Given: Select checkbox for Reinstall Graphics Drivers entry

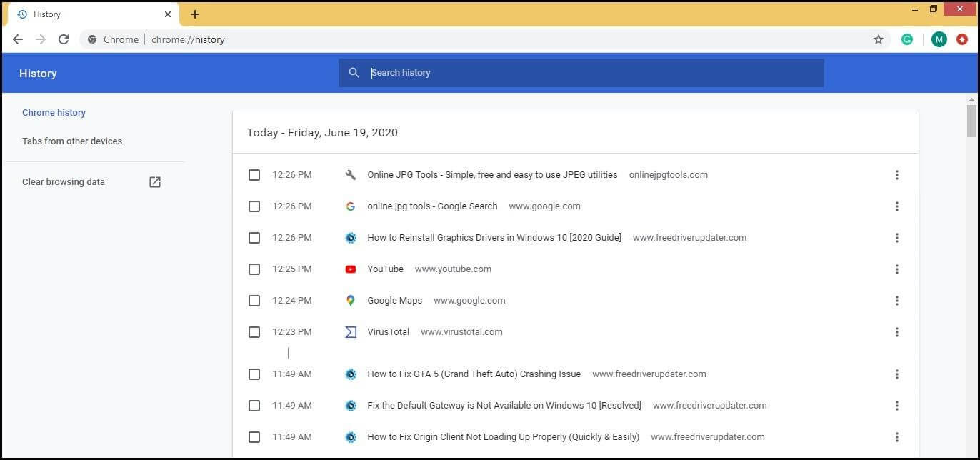Looking at the screenshot, I should click(x=254, y=238).
